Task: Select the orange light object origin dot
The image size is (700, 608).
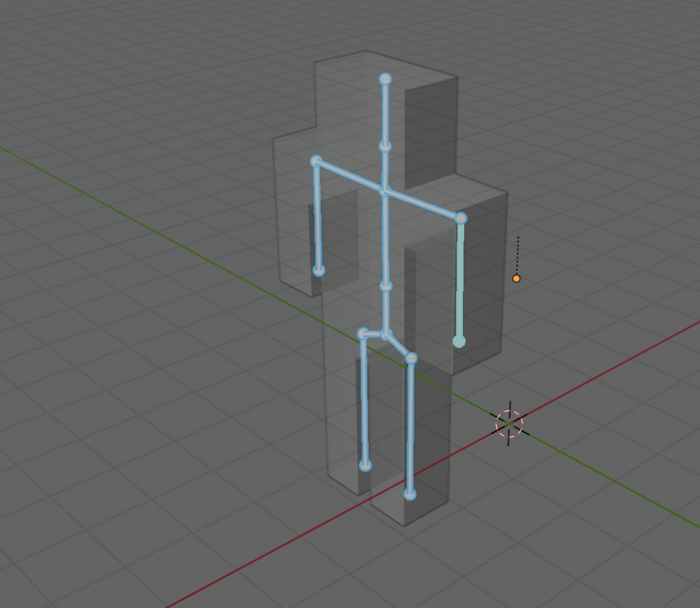Action: click(x=516, y=278)
